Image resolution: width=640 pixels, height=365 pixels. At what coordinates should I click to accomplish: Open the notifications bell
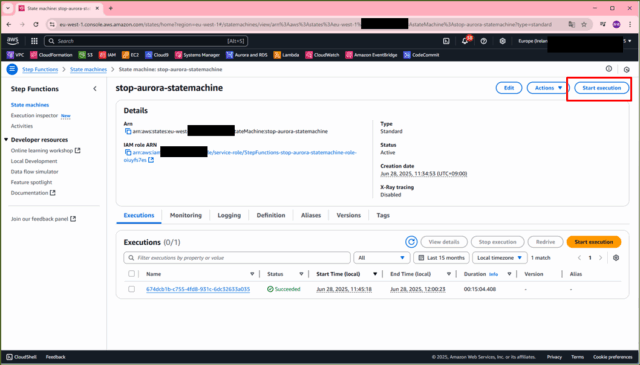[x=465, y=41]
